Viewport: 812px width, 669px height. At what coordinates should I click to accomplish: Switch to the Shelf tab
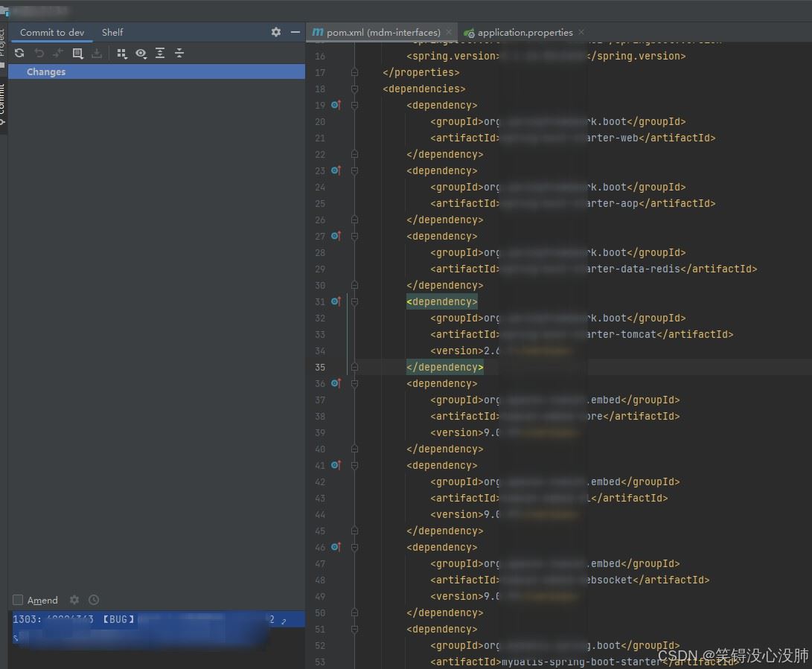112,33
